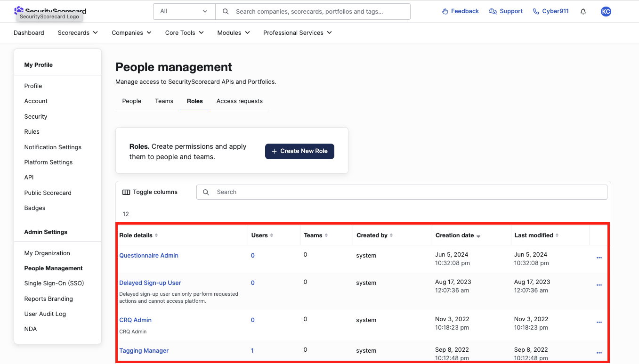
Task: Expand the Scorecards menu
Action: pos(78,33)
